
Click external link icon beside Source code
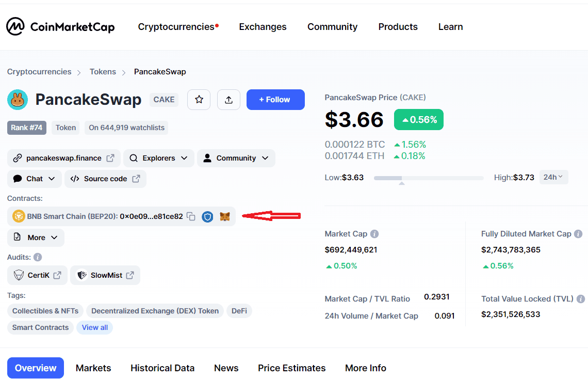pos(136,179)
